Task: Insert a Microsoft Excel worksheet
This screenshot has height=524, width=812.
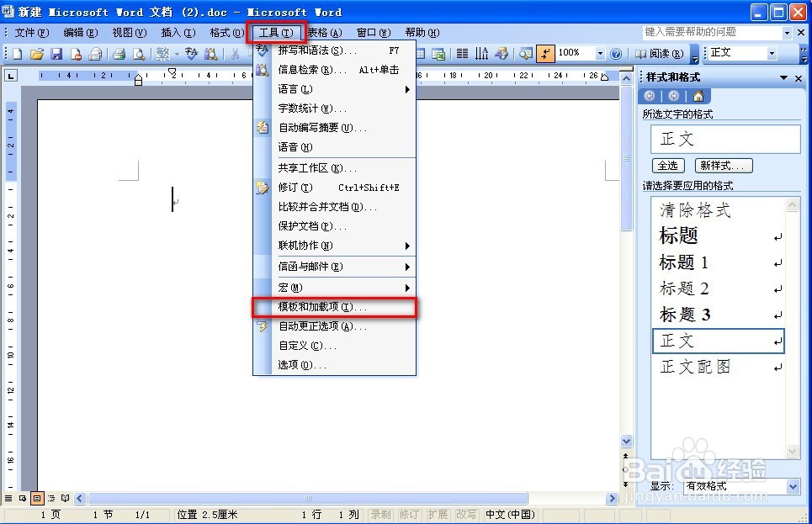Action: click(438, 52)
